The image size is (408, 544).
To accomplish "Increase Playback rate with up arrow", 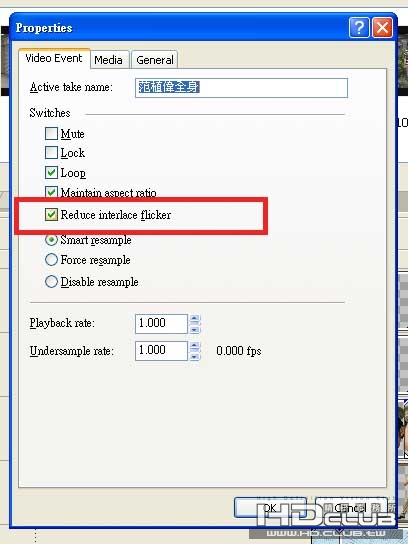I will tap(195, 318).
